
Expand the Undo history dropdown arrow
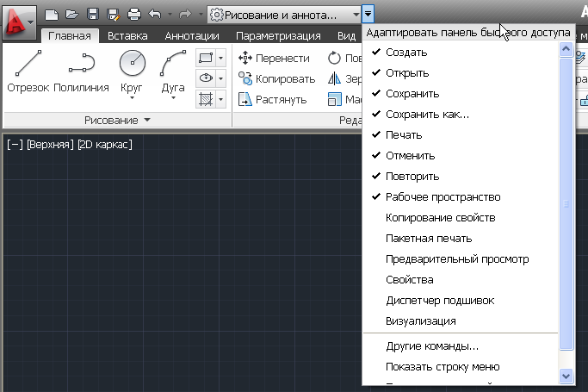170,15
